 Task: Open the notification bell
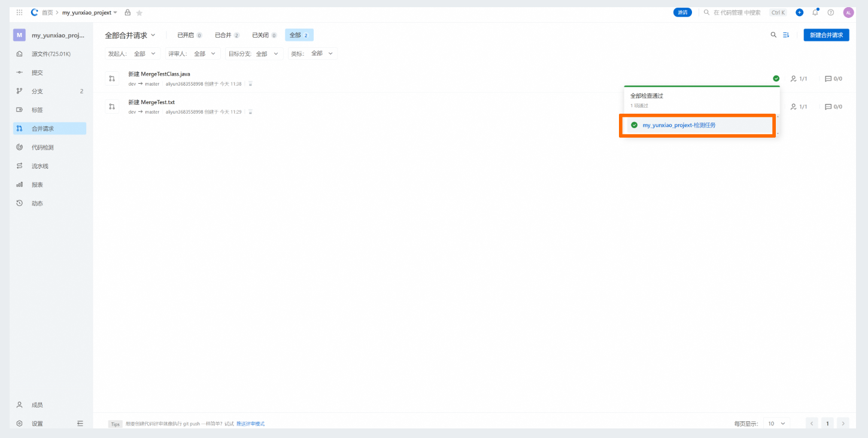(x=815, y=13)
